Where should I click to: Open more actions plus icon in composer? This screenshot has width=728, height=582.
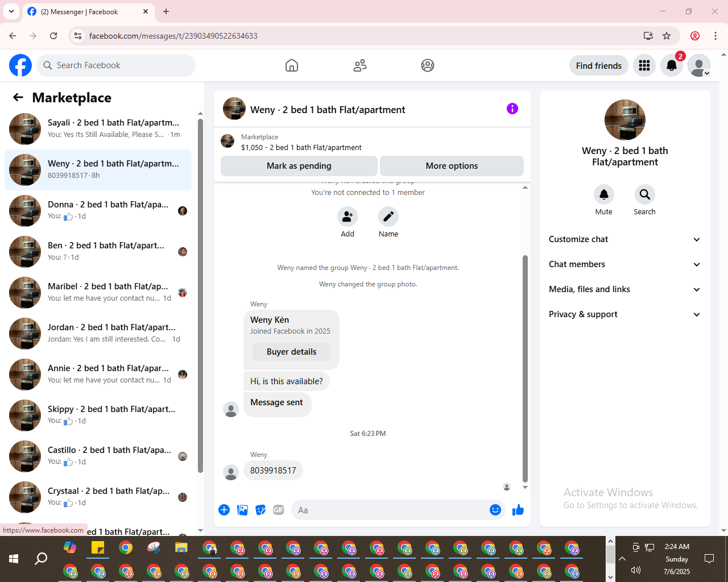pyautogui.click(x=224, y=510)
